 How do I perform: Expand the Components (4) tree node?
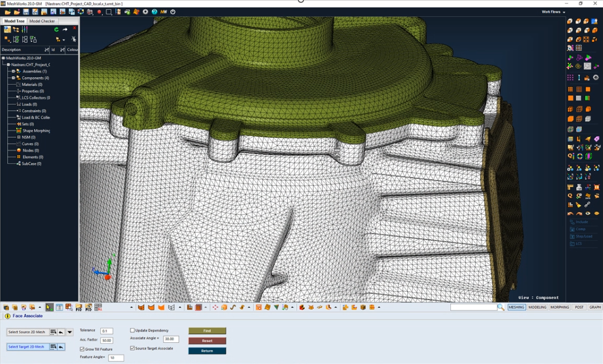(13, 78)
